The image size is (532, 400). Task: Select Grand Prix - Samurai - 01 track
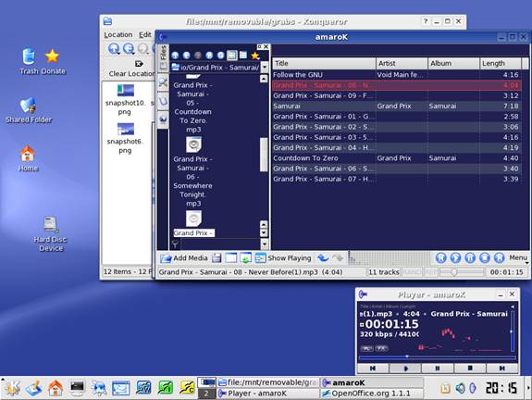pos(397,117)
